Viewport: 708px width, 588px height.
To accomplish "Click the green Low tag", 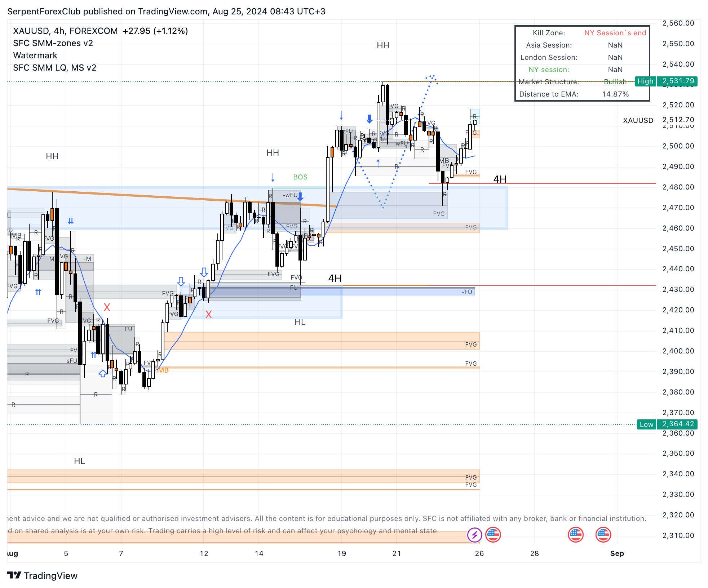I will pos(646,424).
